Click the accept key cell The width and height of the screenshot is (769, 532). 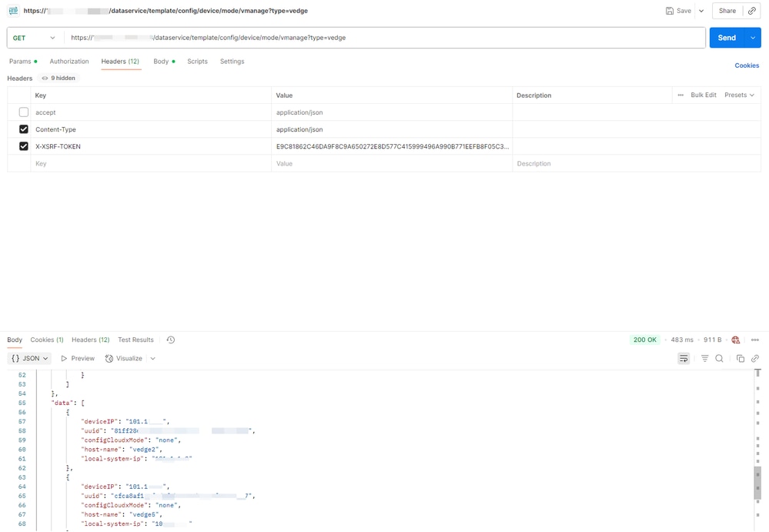click(151, 112)
